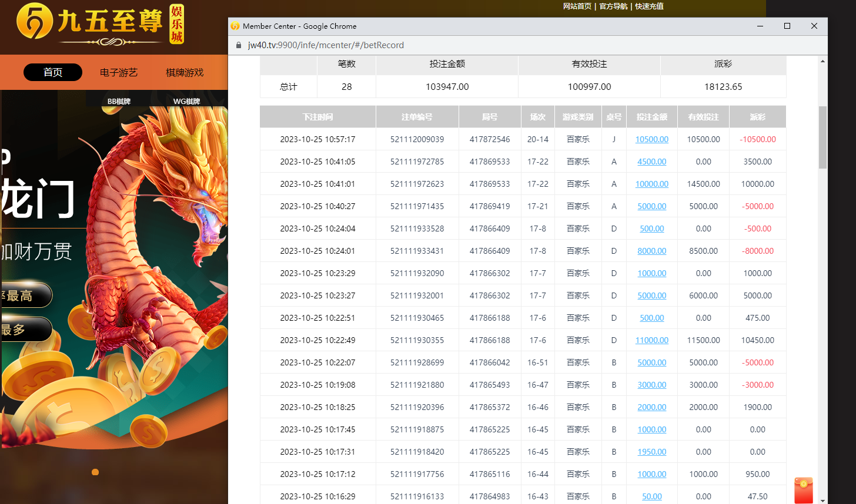Click the 派彩 column header in the records table
This screenshot has width=856, height=504.
pos(758,117)
